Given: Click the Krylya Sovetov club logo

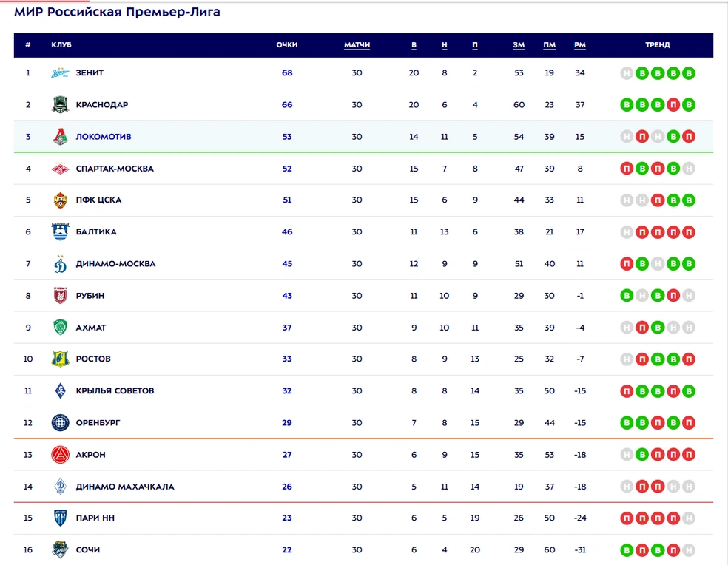Looking at the screenshot, I should [x=61, y=391].
